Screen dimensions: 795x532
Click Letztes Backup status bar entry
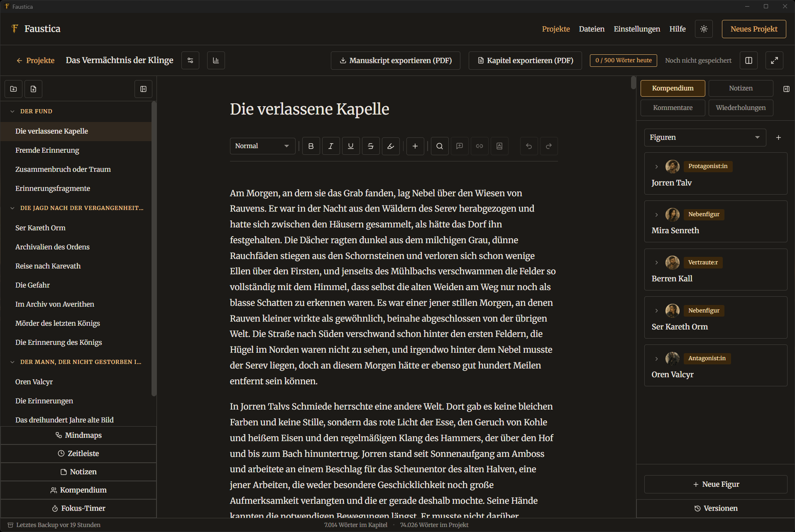pos(54,525)
